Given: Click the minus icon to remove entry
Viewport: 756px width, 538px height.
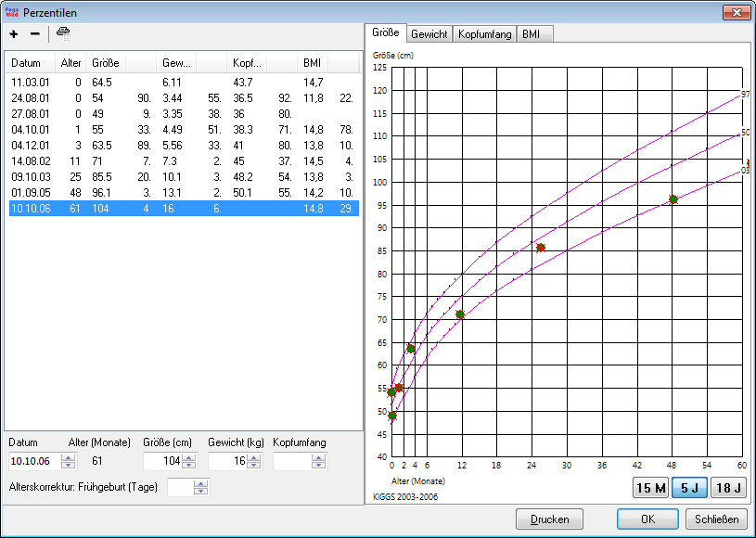Looking at the screenshot, I should [x=35, y=33].
